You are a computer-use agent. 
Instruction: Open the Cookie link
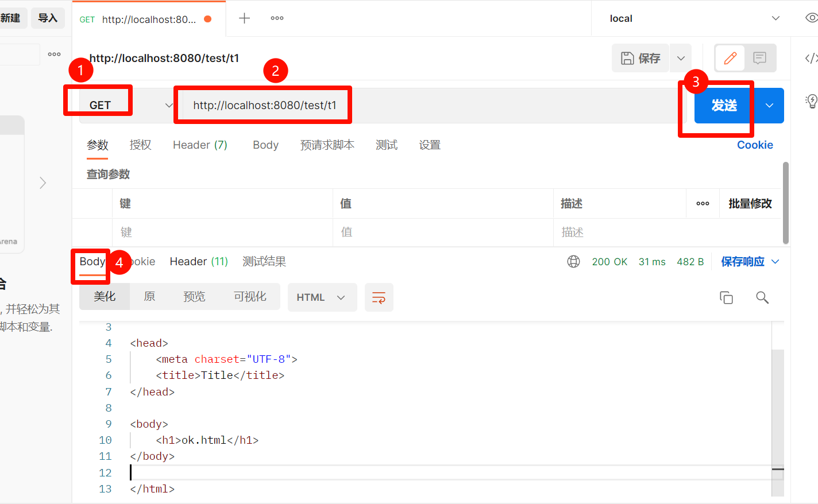[755, 145]
